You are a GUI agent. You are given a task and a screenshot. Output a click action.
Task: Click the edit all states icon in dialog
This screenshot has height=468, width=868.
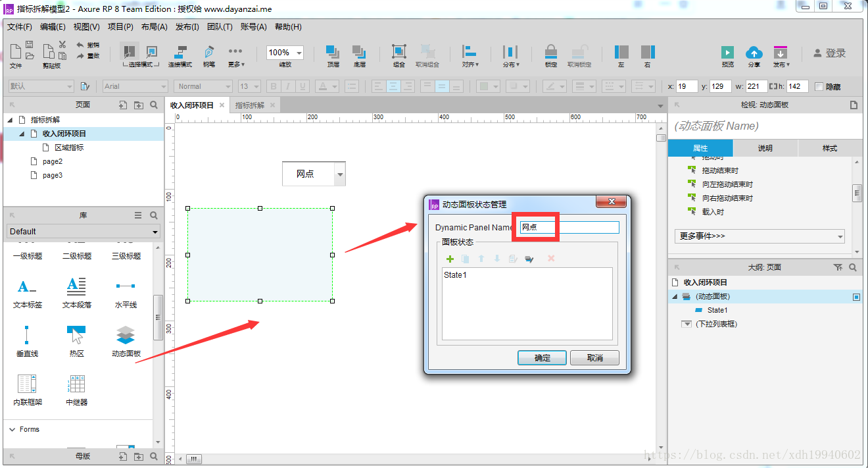529,259
